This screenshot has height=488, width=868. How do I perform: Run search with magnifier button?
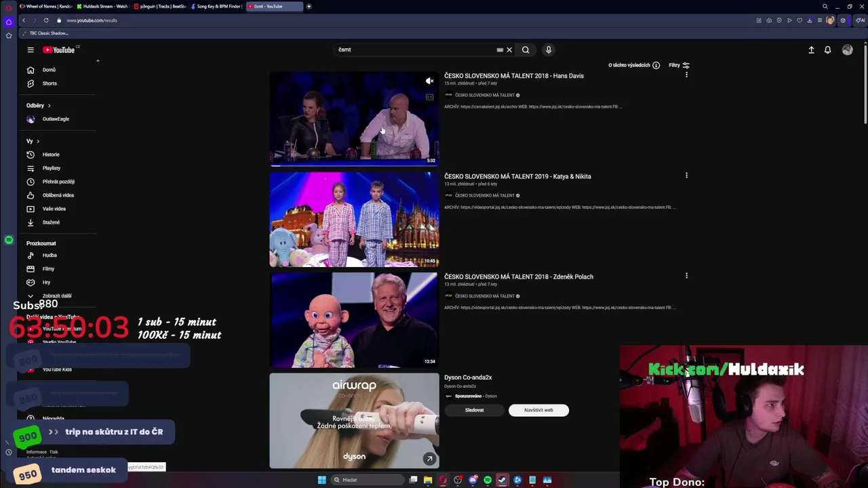pos(526,49)
